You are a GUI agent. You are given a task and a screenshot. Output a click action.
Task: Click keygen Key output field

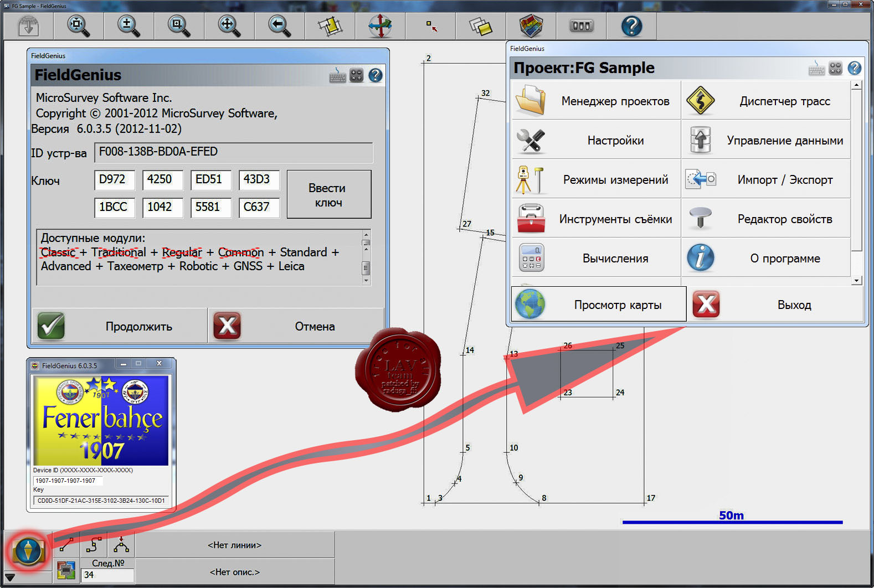tap(101, 501)
